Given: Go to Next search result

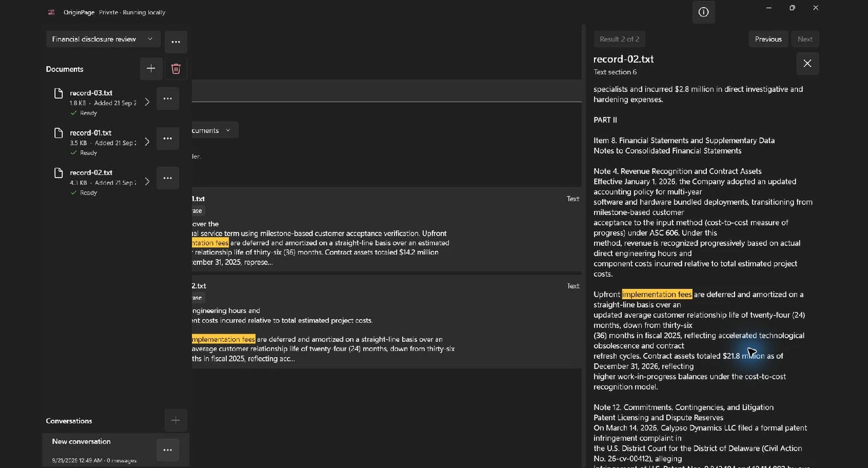Looking at the screenshot, I should click(805, 39).
